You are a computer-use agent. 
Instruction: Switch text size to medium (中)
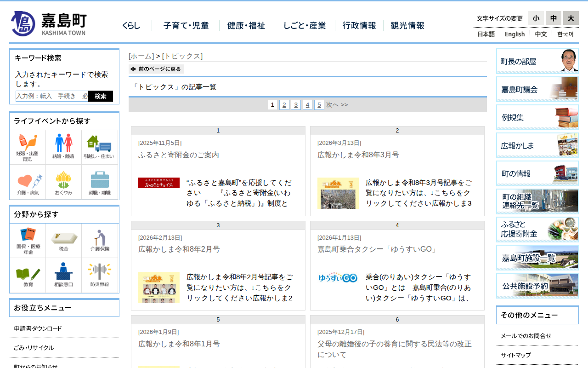[553, 18]
